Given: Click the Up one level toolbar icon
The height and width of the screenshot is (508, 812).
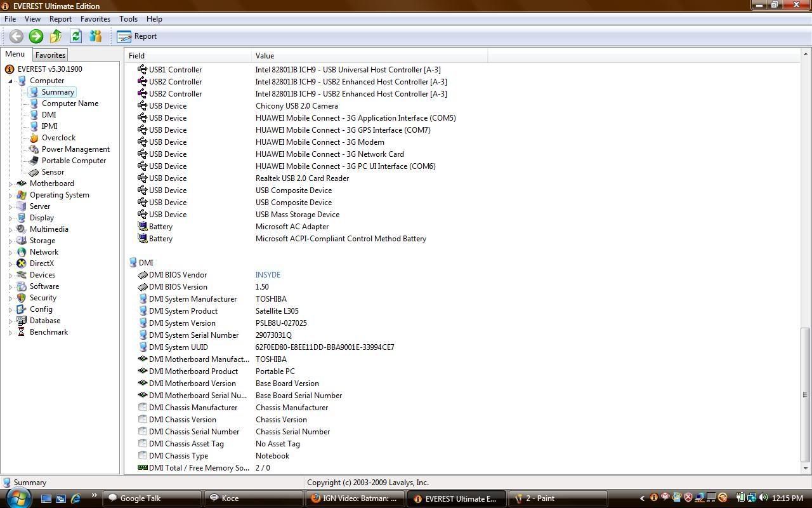Looking at the screenshot, I should (x=56, y=36).
